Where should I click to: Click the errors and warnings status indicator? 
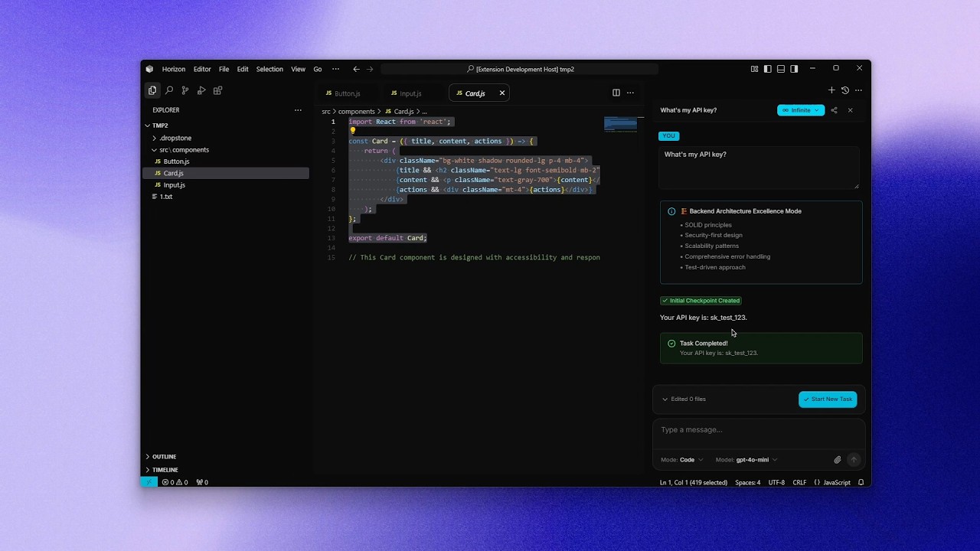click(175, 482)
